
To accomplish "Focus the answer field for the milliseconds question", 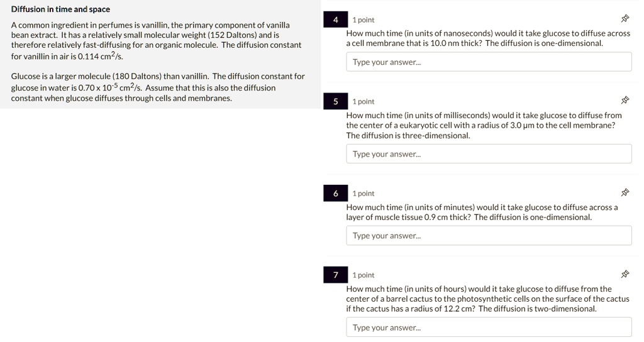I will tap(489, 154).
